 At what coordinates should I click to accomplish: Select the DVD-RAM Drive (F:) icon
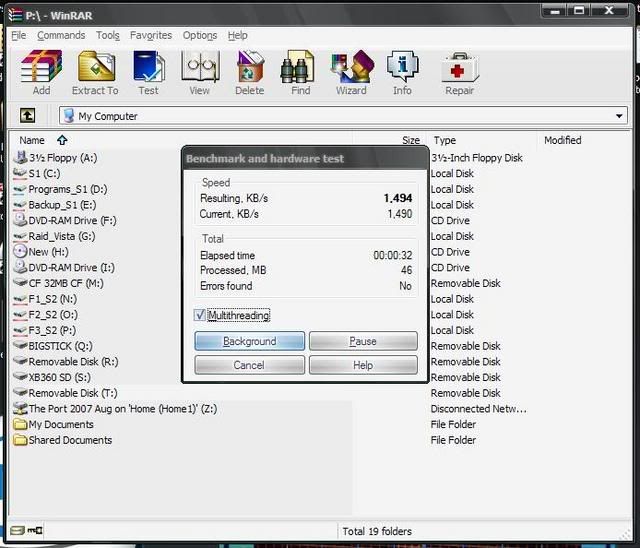tap(20, 220)
